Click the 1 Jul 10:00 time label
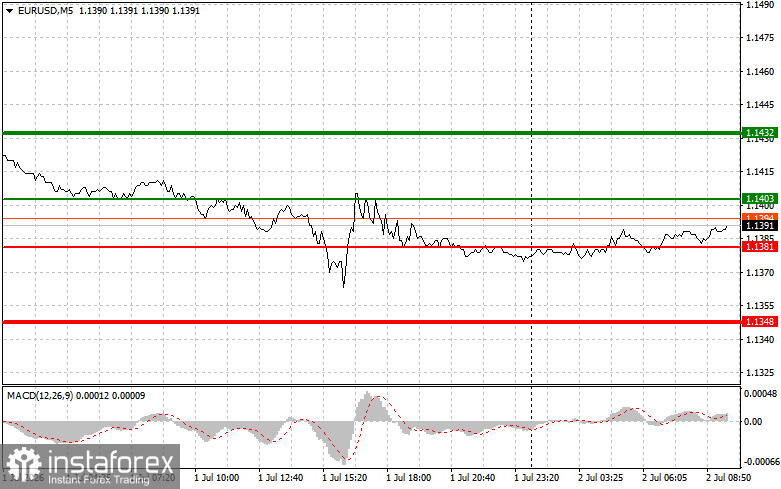Screen dimensions: 781x489 217,478
